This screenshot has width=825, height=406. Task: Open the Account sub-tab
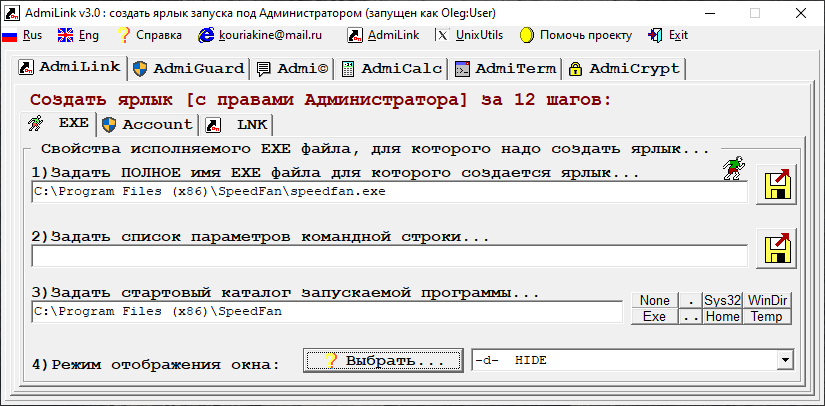(x=148, y=125)
